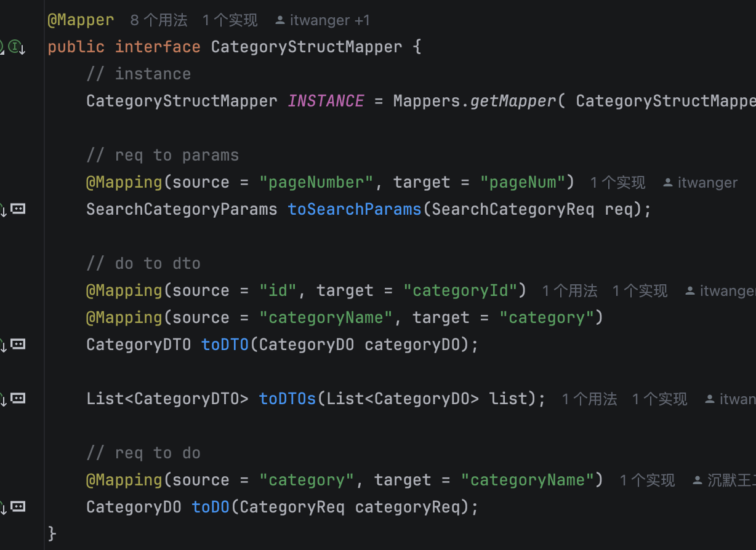This screenshot has height=550, width=756.
Task: Show '1 个用法' hint after toDTOs declaration
Action: tap(589, 399)
